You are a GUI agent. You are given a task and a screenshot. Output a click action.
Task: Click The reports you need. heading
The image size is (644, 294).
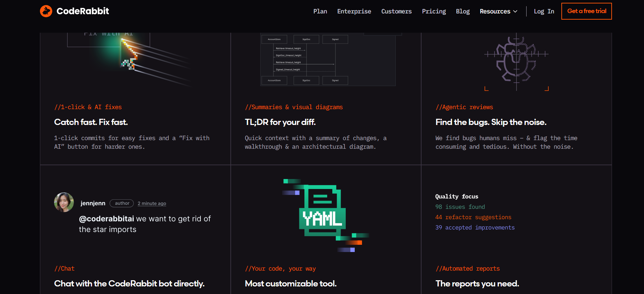click(477, 284)
